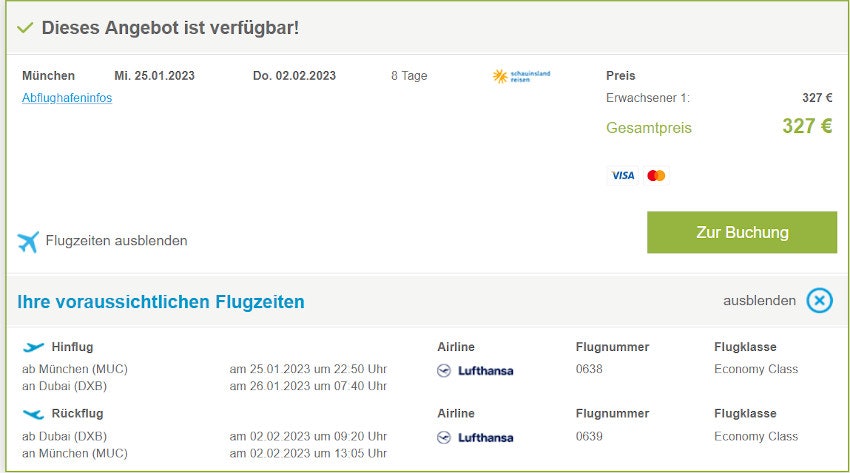Image resolution: width=850 pixels, height=473 pixels.
Task: Click the return date Do. 02.02.2023
Action: pyautogui.click(x=294, y=76)
